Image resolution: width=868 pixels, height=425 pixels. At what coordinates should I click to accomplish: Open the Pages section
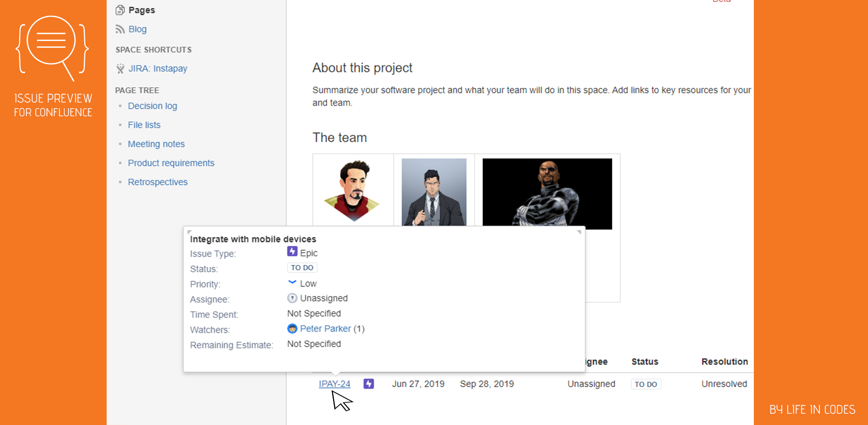click(142, 10)
